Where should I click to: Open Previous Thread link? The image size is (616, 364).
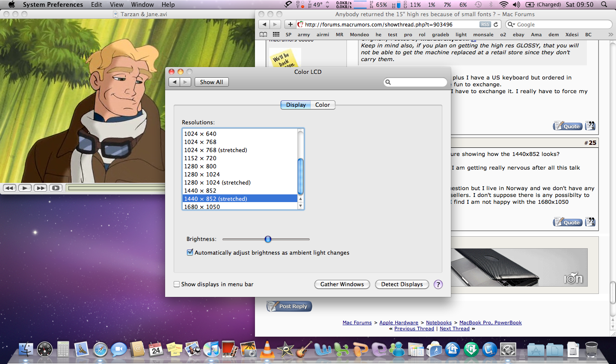(414, 329)
